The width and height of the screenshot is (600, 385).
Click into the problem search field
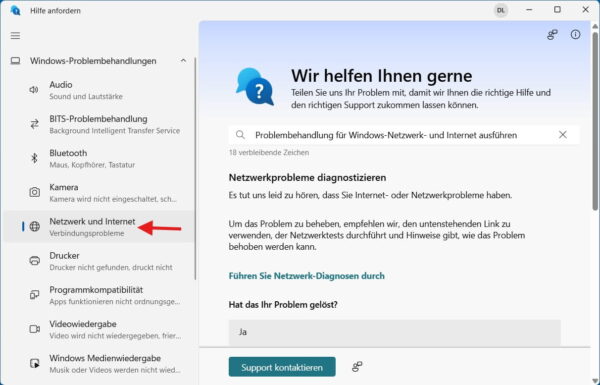[404, 135]
